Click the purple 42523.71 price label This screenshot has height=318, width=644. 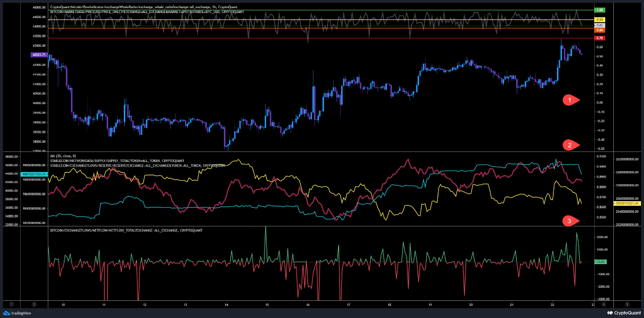click(39, 54)
